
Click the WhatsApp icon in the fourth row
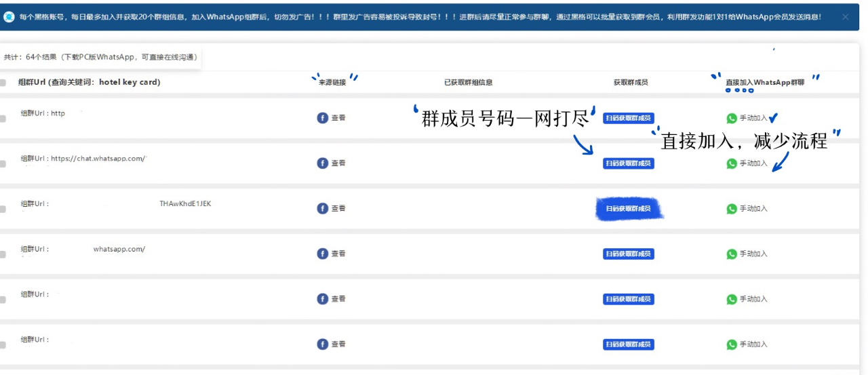coord(732,254)
